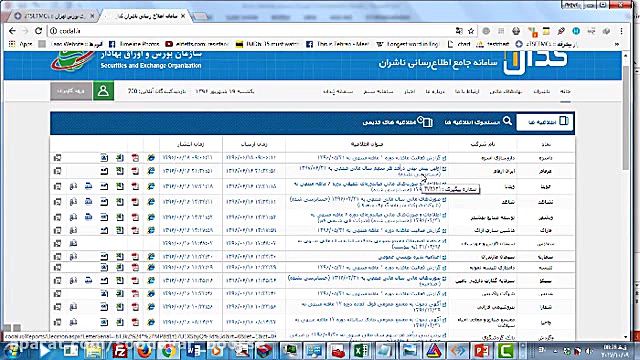The image size is (640, 360).
Task: Open the chart bookmark
Action: point(459,44)
